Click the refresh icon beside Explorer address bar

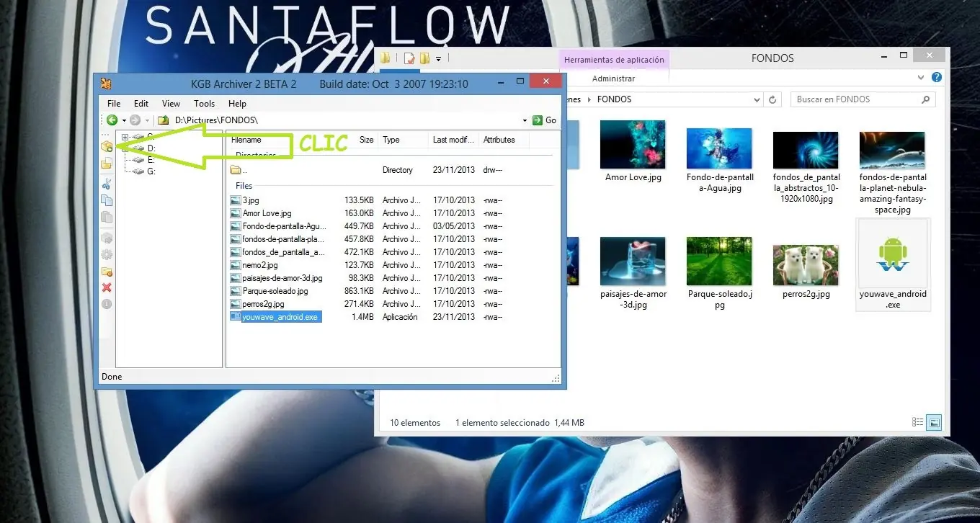point(773,99)
